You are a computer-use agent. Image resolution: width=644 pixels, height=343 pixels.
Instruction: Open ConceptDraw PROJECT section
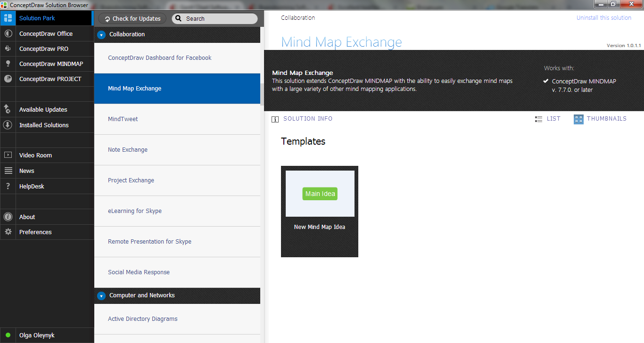point(47,79)
